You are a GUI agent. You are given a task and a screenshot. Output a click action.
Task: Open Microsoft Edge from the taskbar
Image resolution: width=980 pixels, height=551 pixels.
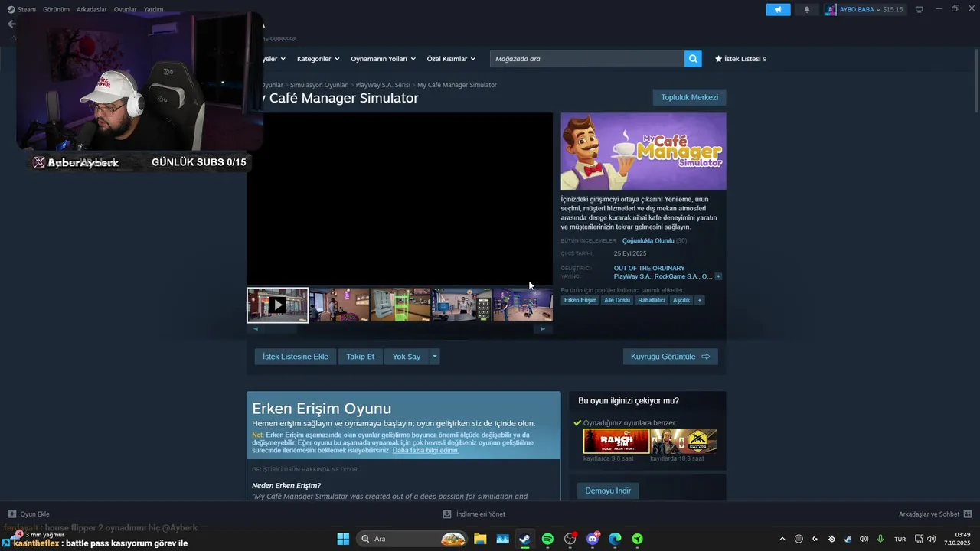point(615,539)
